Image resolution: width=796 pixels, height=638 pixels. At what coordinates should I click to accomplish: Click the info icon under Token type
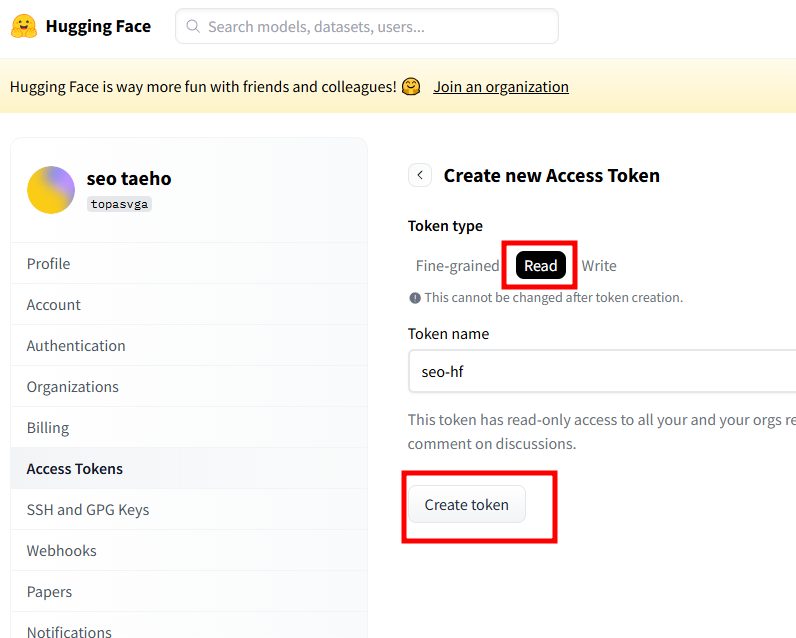(414, 298)
